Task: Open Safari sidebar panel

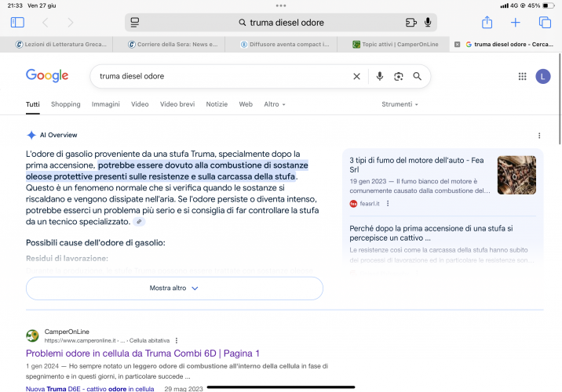Action: pyautogui.click(x=17, y=23)
